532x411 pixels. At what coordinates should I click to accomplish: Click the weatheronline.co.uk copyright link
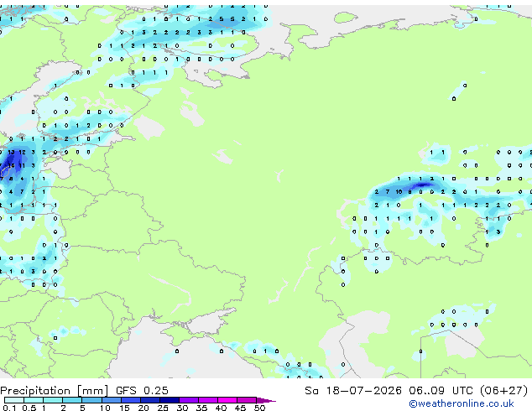(x=462, y=403)
